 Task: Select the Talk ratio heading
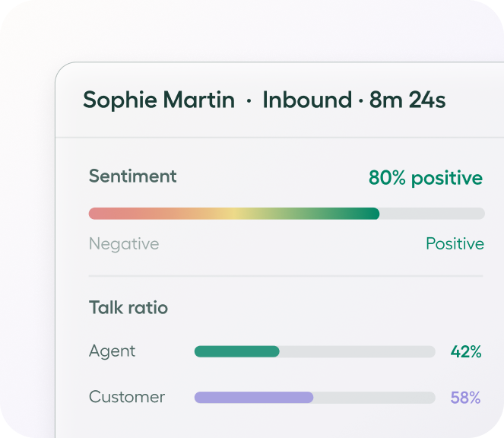point(128,307)
